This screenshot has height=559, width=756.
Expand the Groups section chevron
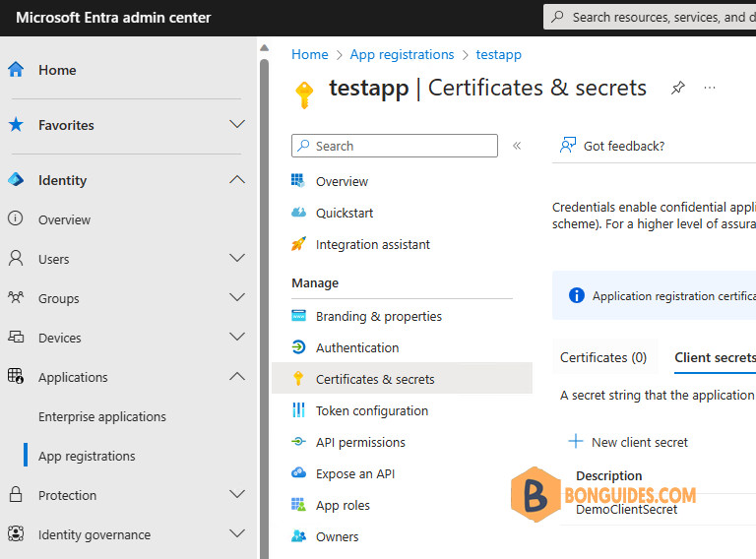[237, 297]
